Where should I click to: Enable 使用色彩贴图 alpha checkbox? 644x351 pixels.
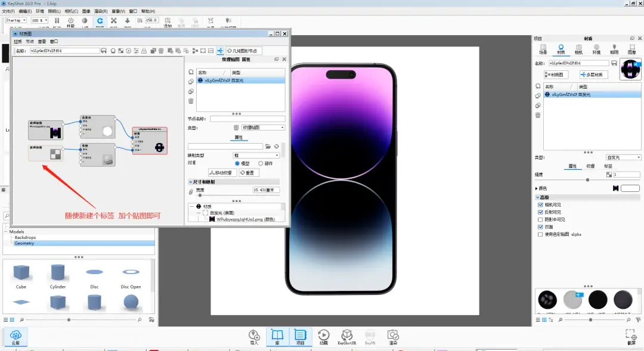(x=540, y=234)
